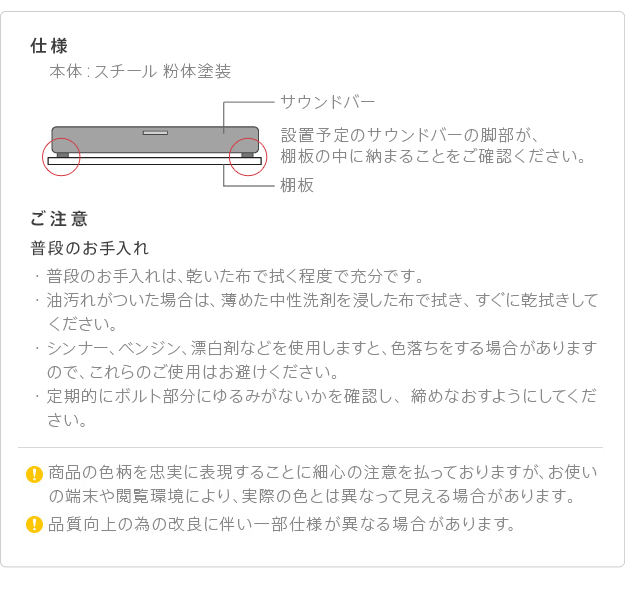This screenshot has width=625, height=596.
Task: Click the notice about 品質向上の為の改良
Action: (x=281, y=524)
